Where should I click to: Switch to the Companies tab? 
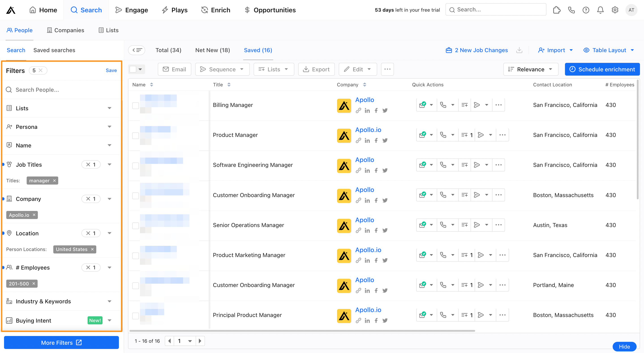pos(66,30)
